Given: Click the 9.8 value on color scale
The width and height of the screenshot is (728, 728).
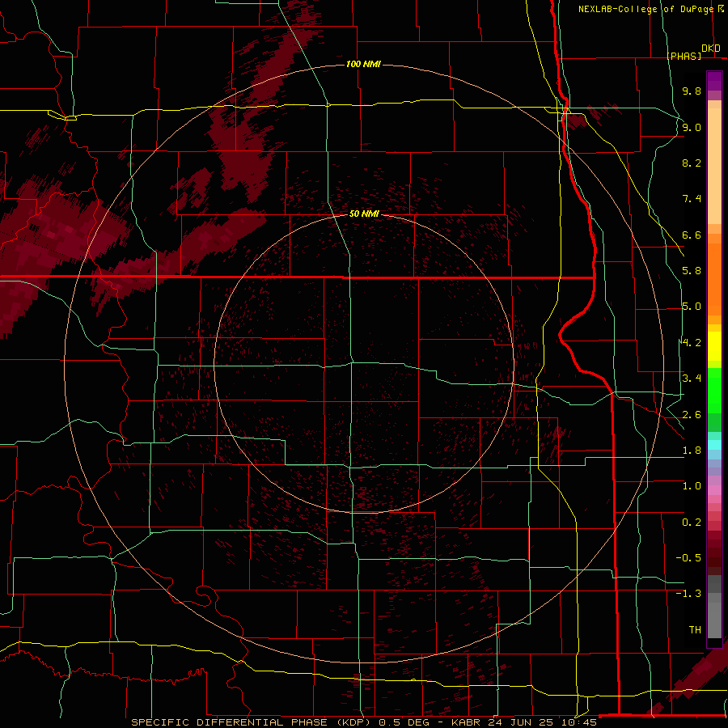Looking at the screenshot, I should [692, 91].
